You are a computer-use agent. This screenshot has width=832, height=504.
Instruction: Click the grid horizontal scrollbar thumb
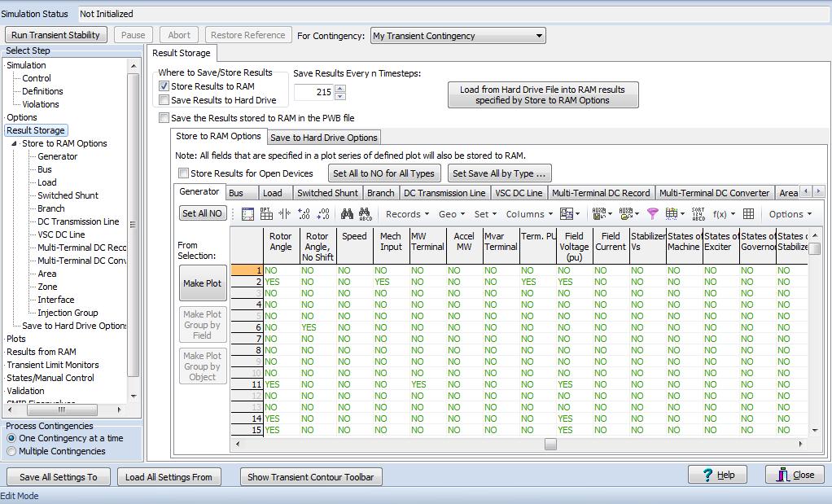550,444
